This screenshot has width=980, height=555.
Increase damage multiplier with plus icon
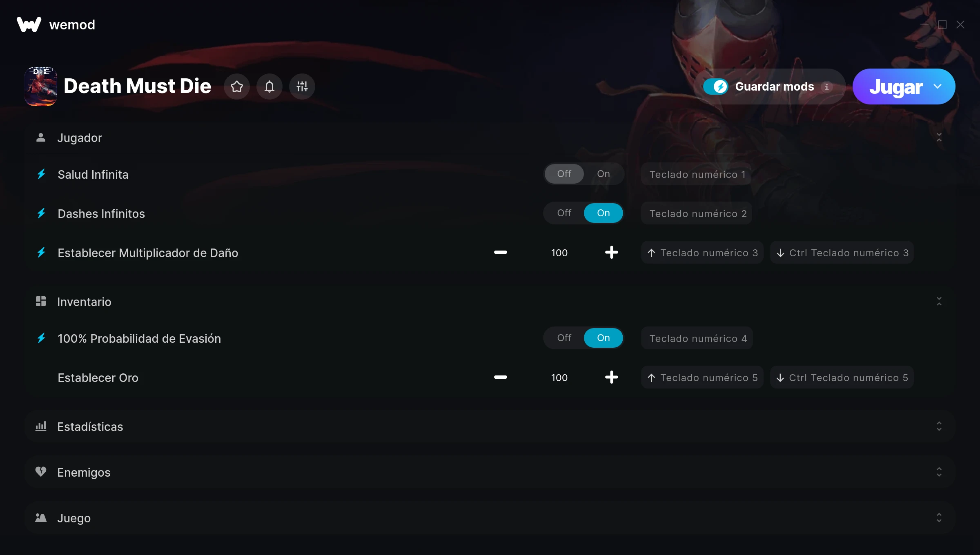point(612,253)
